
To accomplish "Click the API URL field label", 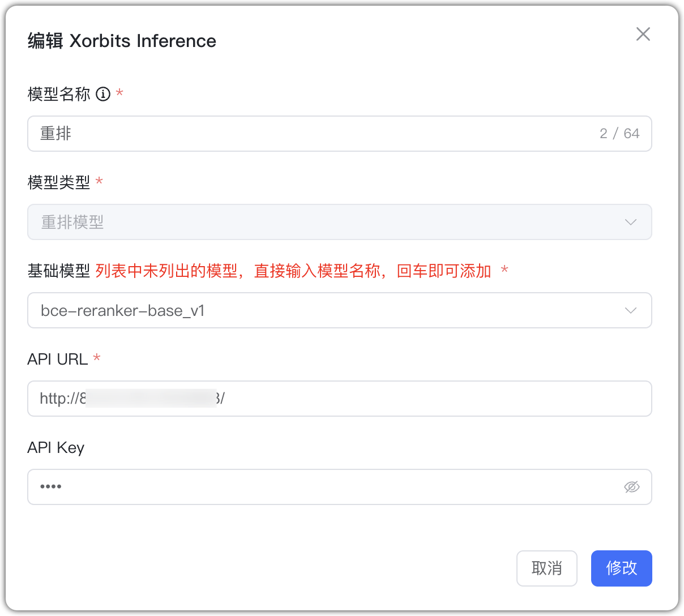I will pos(58,359).
